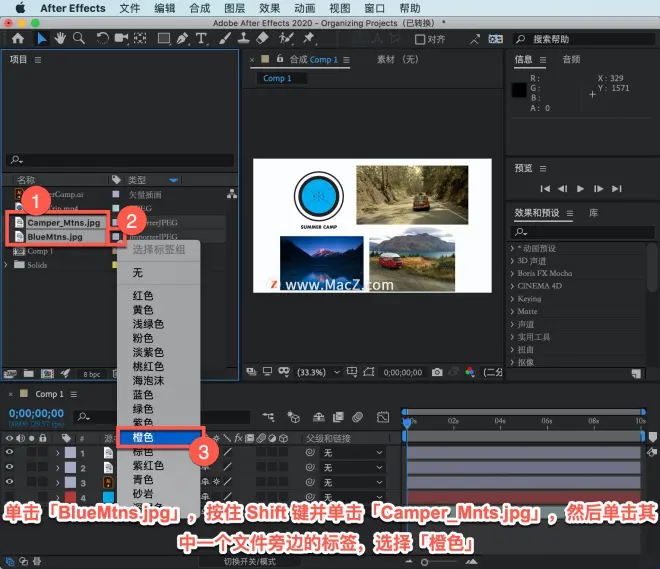This screenshot has height=569, width=660.
Task: Hide layer 3 with its eye icon
Action: pyautogui.click(x=9, y=481)
